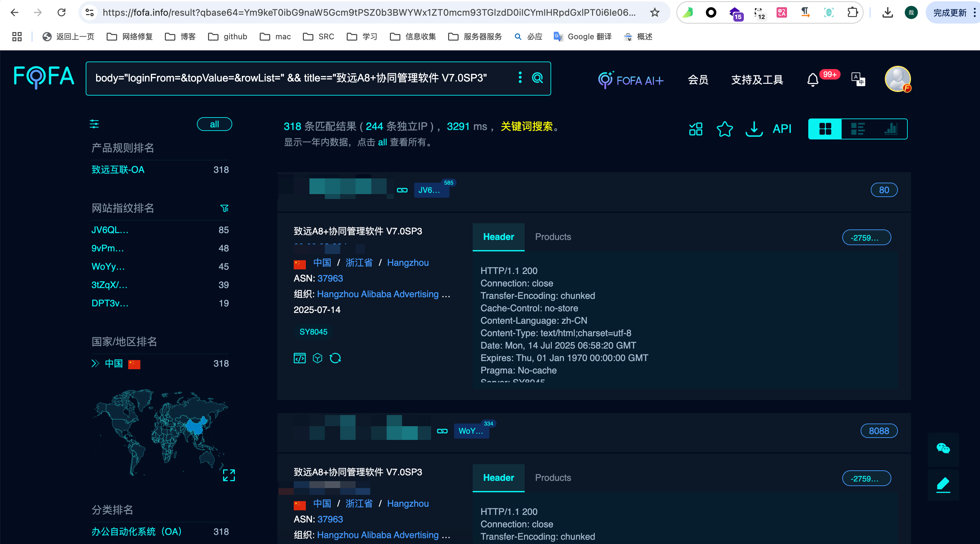Click the website fingerprint ranking filter icon

224,208
